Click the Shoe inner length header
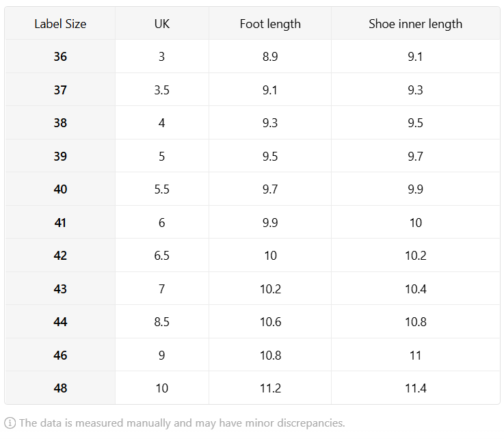The image size is (504, 441). (416, 23)
